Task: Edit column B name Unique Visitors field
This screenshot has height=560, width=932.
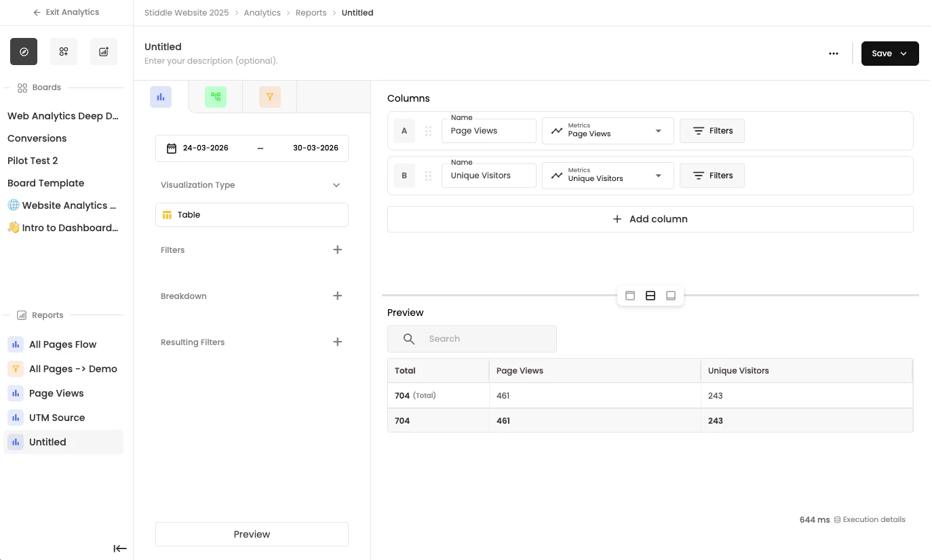Action: (x=489, y=176)
